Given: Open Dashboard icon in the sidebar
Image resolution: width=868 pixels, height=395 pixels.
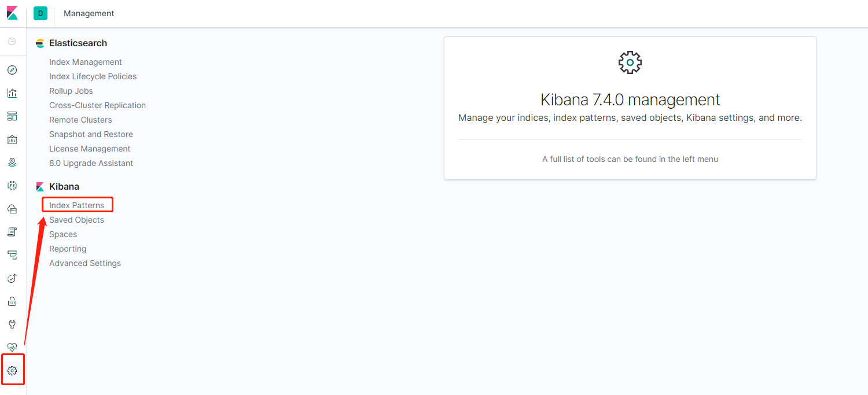Looking at the screenshot, I should (12, 116).
